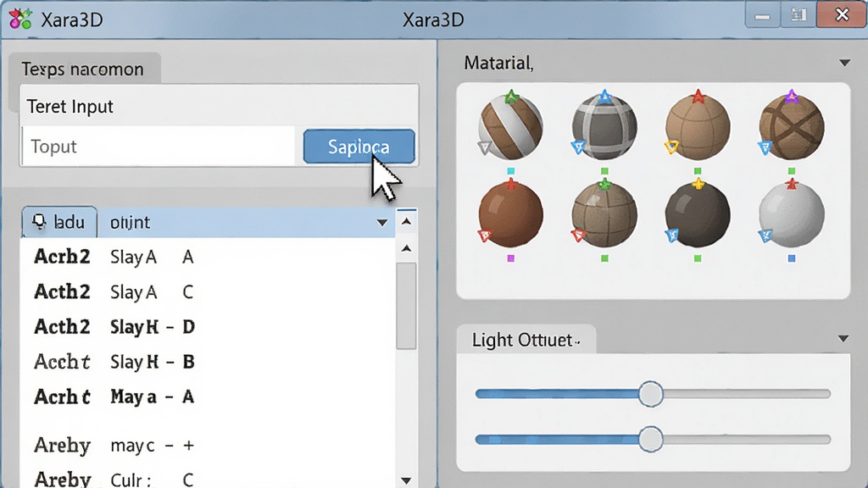
Task: Select the gray grid material sphere
Action: [x=604, y=126]
